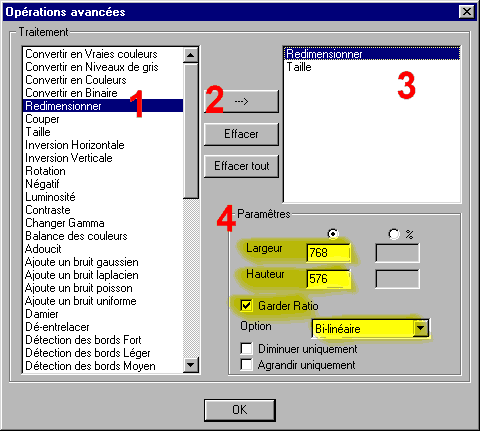Click the treatment list scroll-up arrow
This screenshot has width=480, height=431.
click(x=191, y=55)
